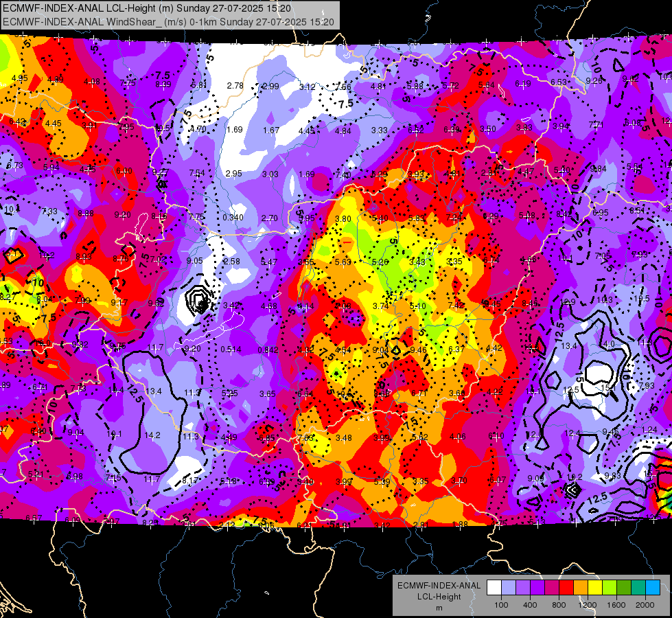The width and height of the screenshot is (672, 618).
Task: Click the grid value 14.2
Action: (152, 435)
